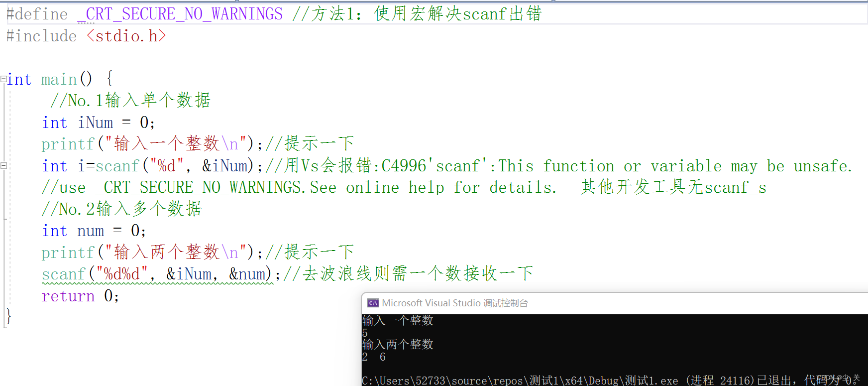Click the console exe path exit message

point(610,380)
